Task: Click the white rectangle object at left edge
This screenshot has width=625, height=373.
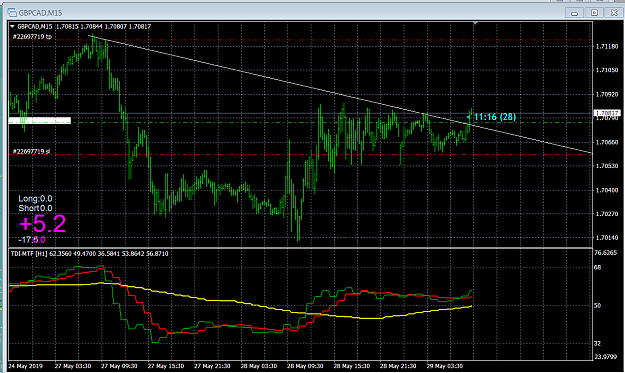Action: [x=39, y=120]
